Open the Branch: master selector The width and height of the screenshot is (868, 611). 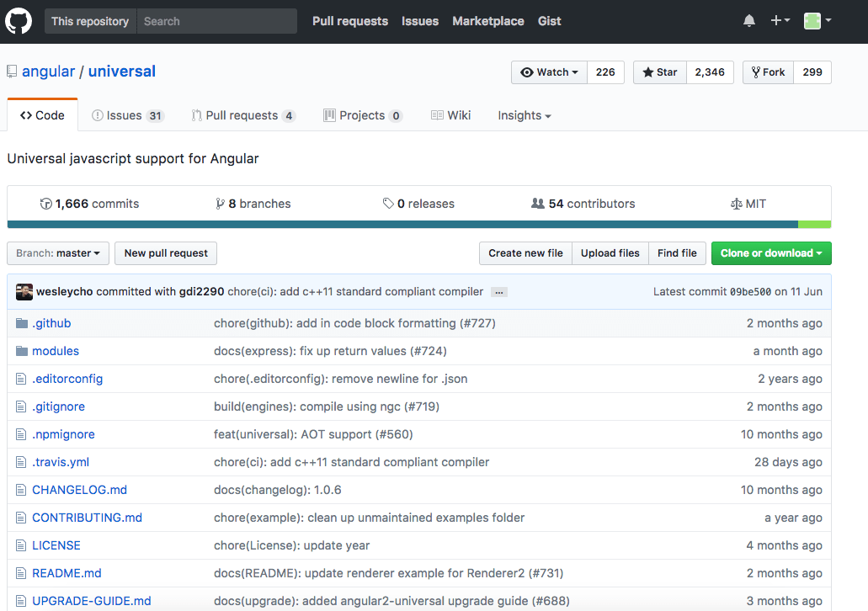(58, 253)
